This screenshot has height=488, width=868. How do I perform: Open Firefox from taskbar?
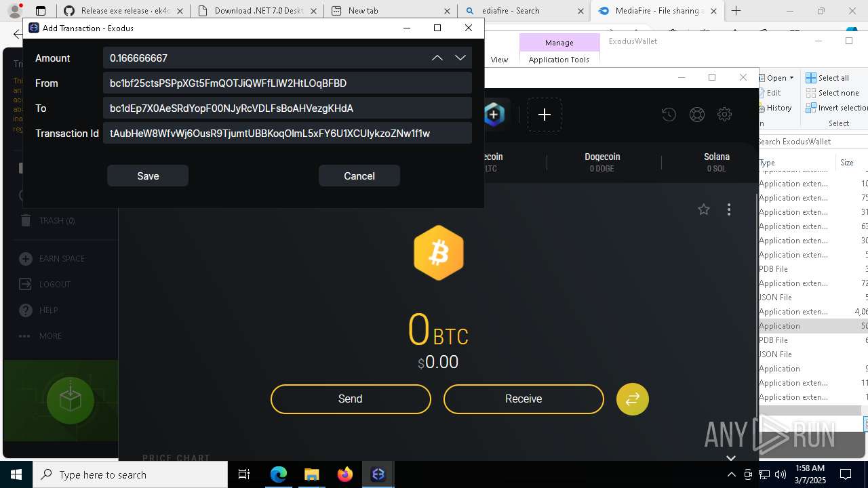tap(344, 474)
